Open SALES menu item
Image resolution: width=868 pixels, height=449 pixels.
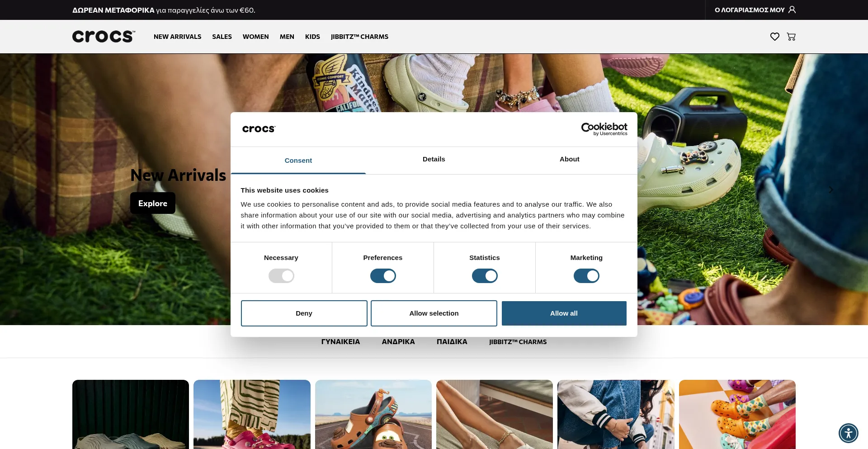click(x=222, y=37)
